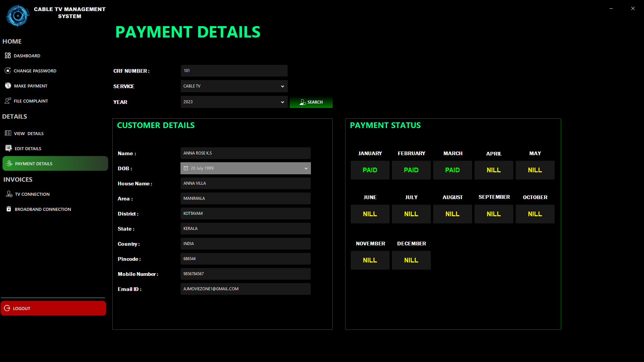Open the calendar icon in DOB field
The image size is (644, 362).
(x=186, y=168)
